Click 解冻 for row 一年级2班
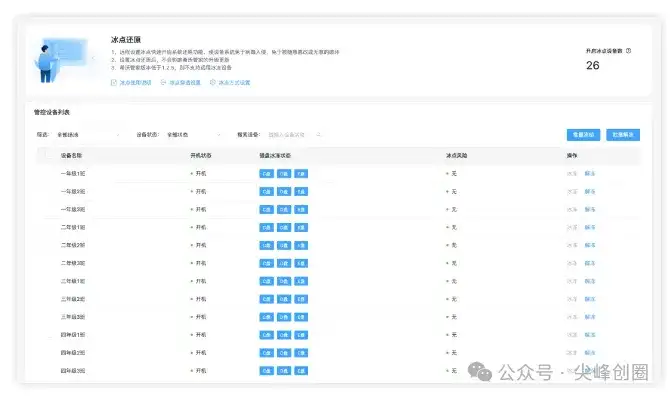This screenshot has width=670, height=399. 590,191
